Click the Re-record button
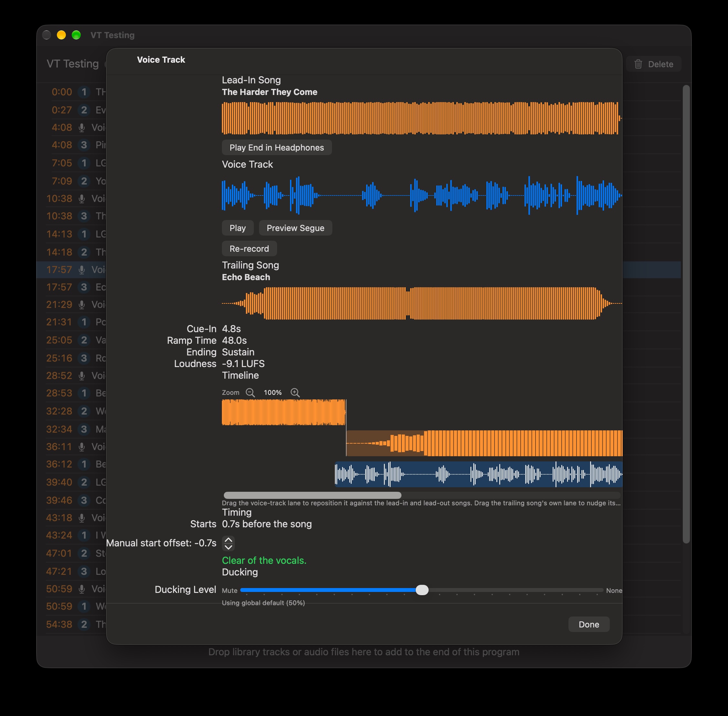The image size is (728, 716). (249, 248)
